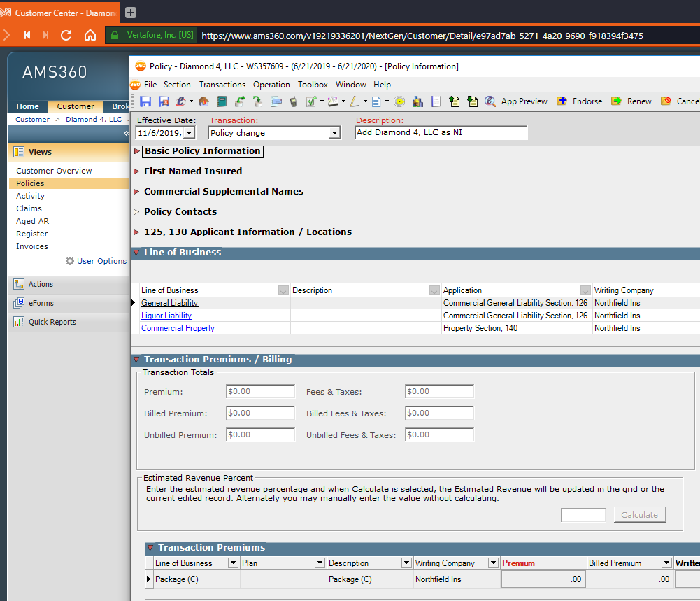Open the Transactions menu
The height and width of the screenshot is (601, 700).
(222, 85)
